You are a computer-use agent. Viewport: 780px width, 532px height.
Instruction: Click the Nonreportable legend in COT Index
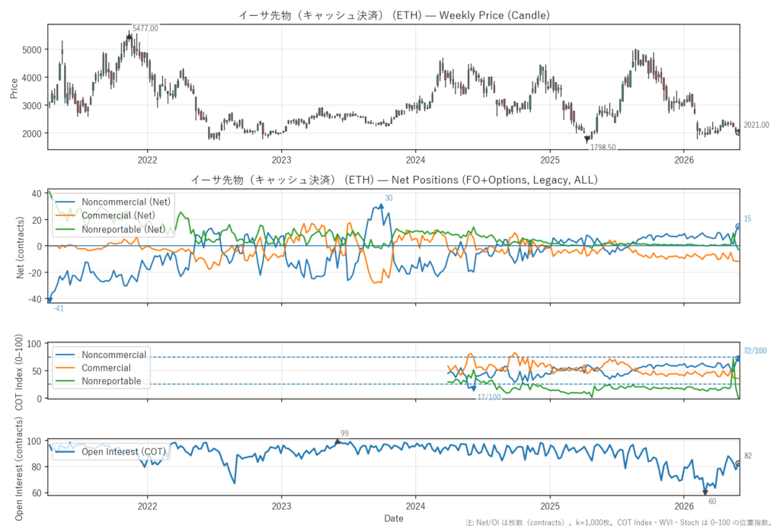[98, 381]
